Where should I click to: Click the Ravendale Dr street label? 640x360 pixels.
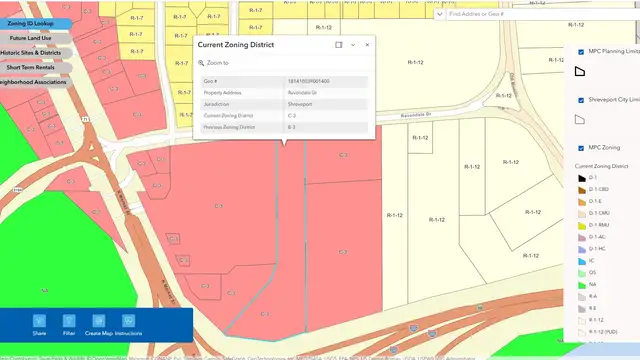click(416, 115)
